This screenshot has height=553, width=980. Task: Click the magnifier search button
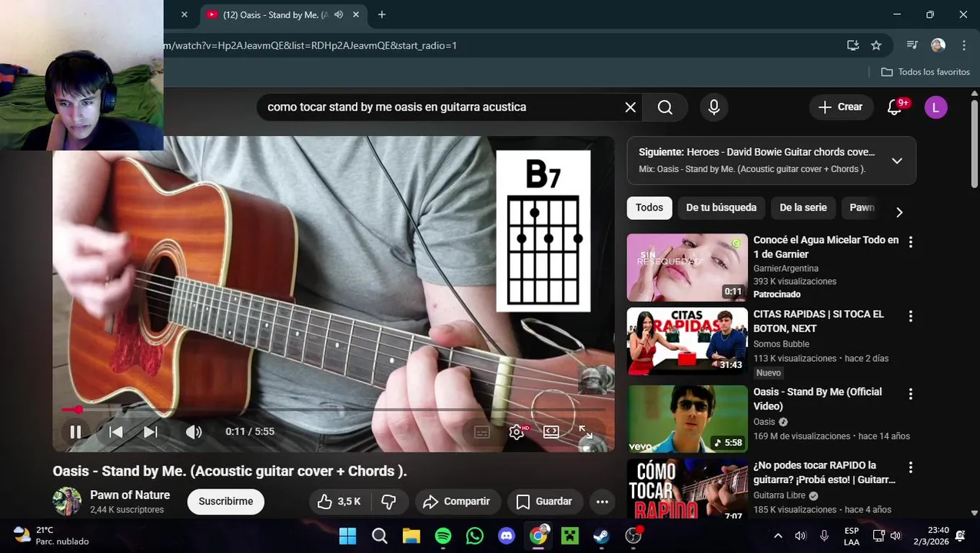666,107
